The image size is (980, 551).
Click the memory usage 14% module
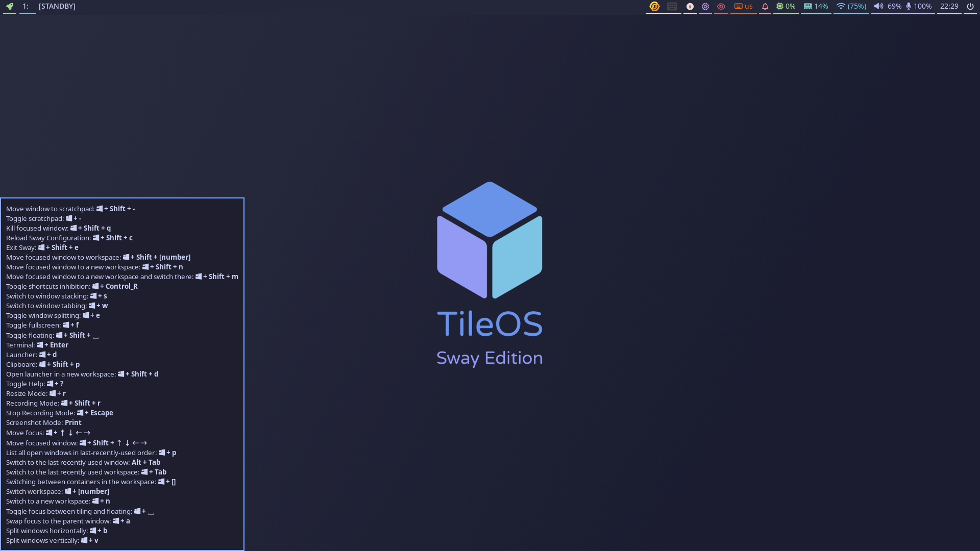coord(816,6)
